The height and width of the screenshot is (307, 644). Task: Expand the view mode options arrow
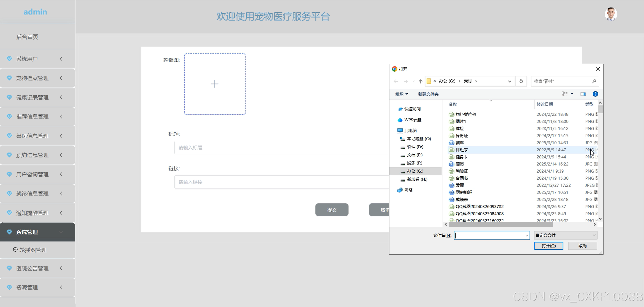tap(572, 94)
